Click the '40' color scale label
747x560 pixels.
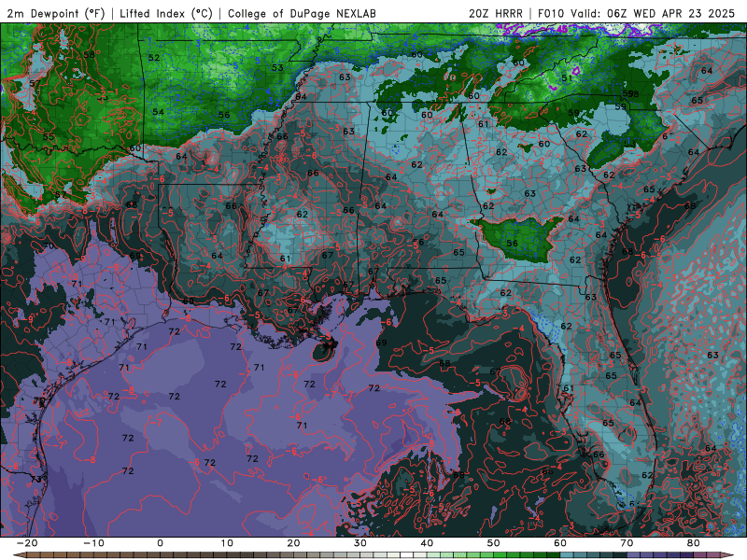pos(427,543)
